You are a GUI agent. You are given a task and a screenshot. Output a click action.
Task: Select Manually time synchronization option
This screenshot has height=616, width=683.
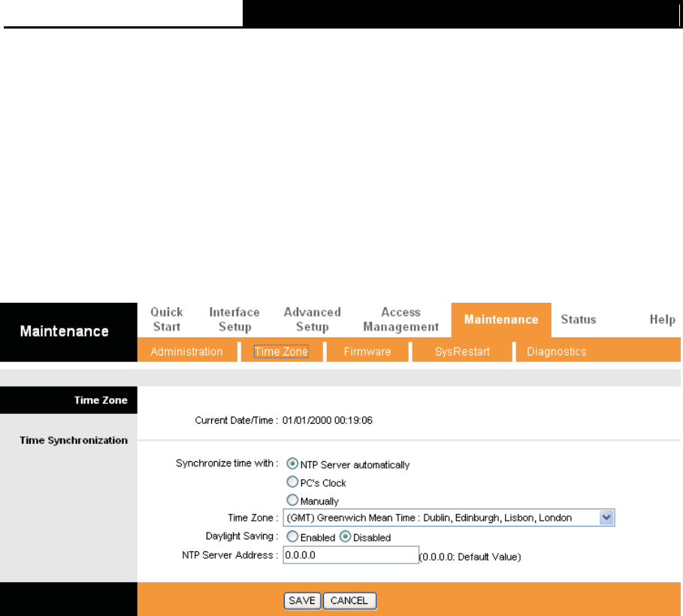[292, 500]
